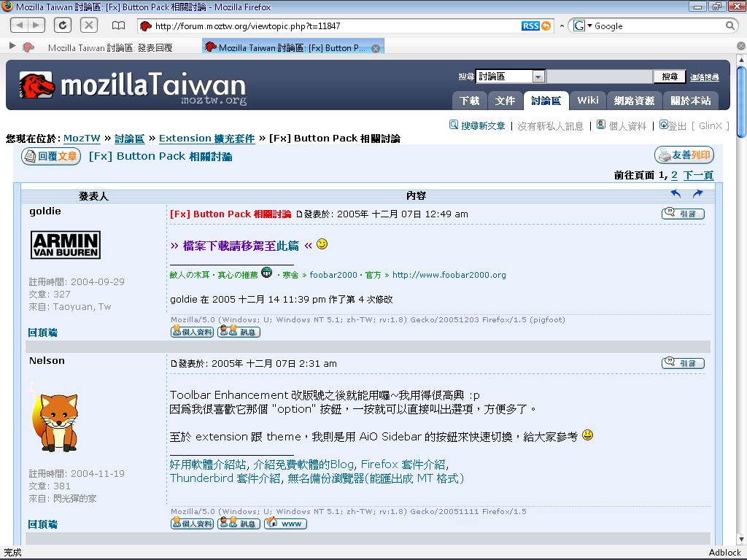Open the 文件 navigation tab

coord(505,101)
